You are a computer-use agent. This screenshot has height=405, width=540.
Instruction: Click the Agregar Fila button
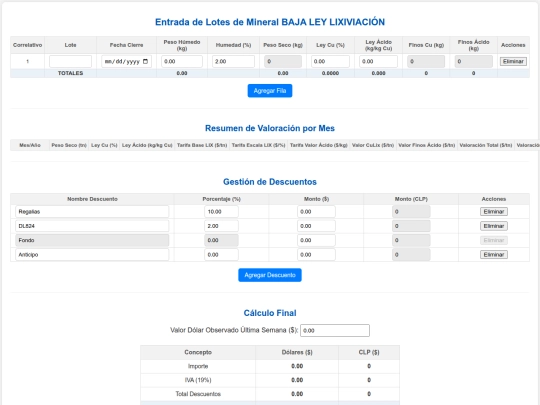click(270, 91)
